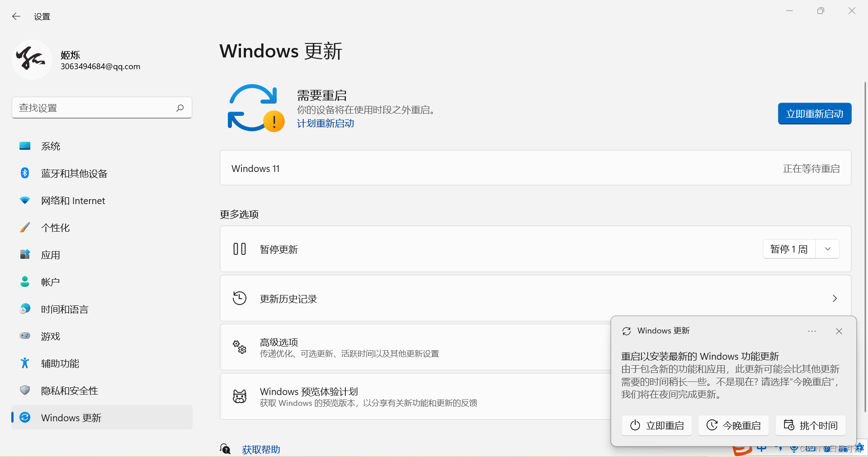Click the 应用 apps icon in the sidebar
Viewport: 868px width, 457px height.
[x=25, y=255]
